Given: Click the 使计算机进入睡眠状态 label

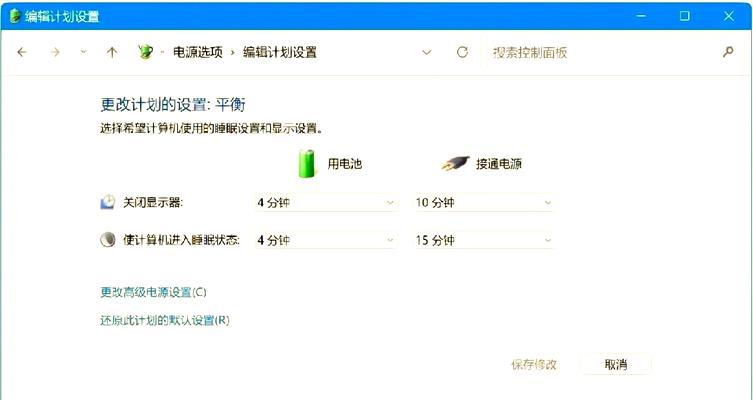Looking at the screenshot, I should click(x=181, y=240).
